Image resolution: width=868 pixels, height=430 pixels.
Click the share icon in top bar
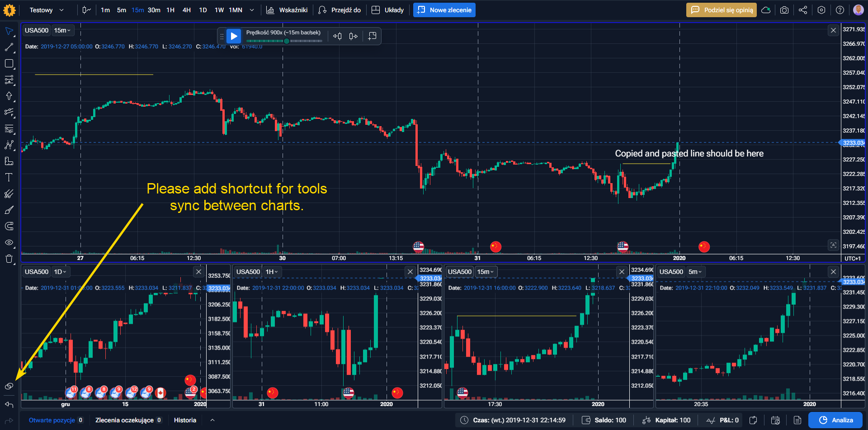(803, 10)
